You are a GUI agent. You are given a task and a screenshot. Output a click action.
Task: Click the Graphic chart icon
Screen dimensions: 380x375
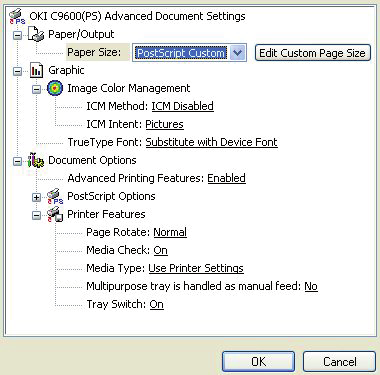36,70
